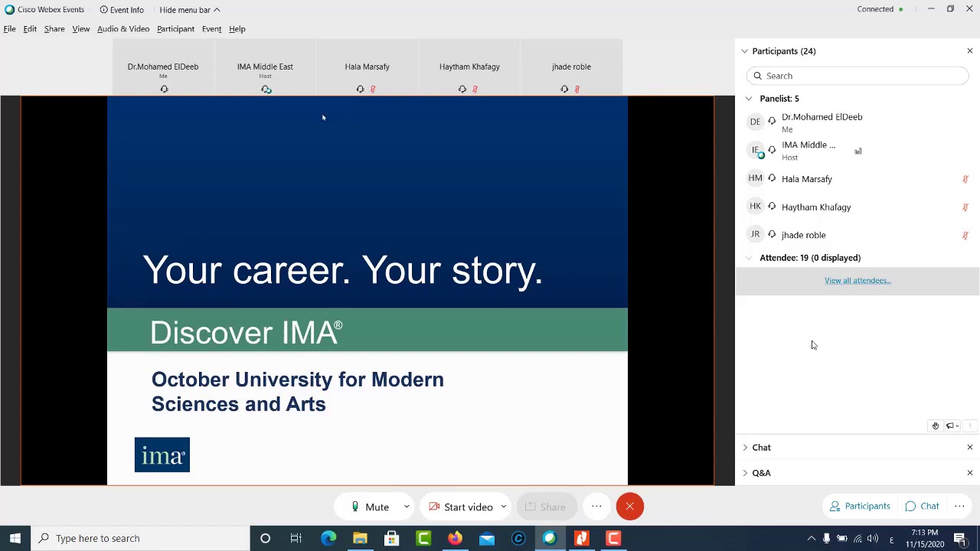Click the red leave event button
Screen dimensions: 980x551
[x=630, y=507]
